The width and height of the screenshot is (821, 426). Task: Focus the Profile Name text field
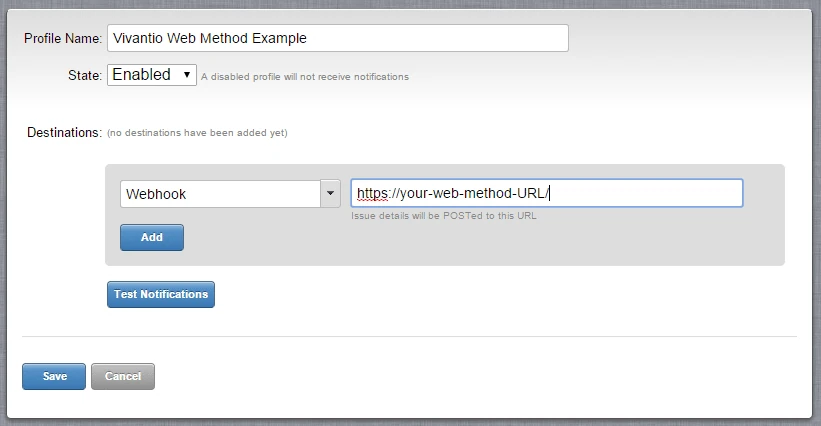[x=338, y=38]
